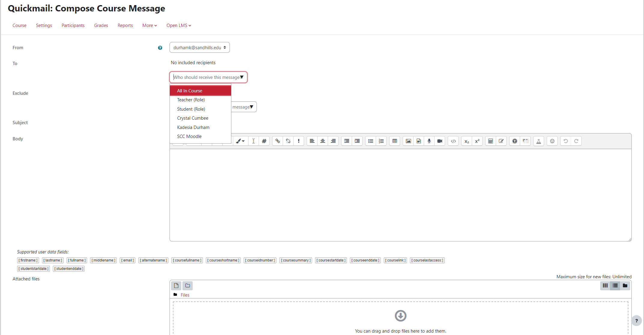Click the edit pencil toolbar icon

point(501,141)
